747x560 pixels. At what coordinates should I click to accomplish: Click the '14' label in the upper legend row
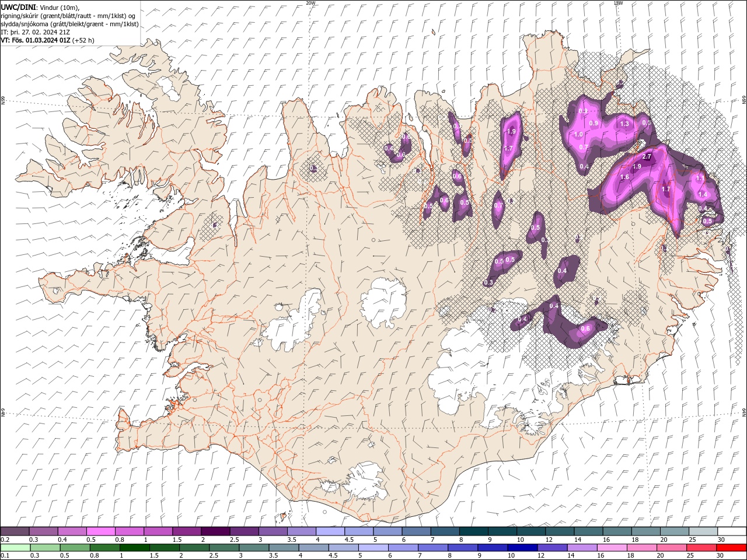[578, 540]
